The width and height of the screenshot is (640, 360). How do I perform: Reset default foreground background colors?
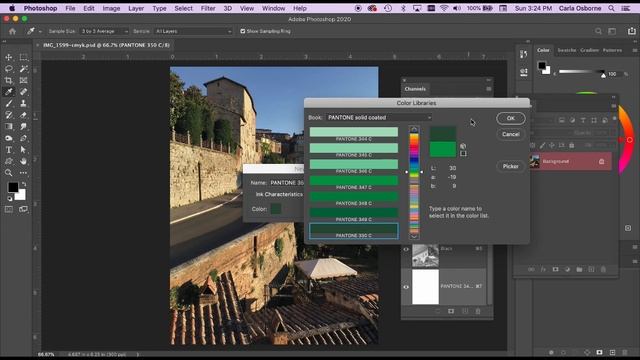[9, 199]
